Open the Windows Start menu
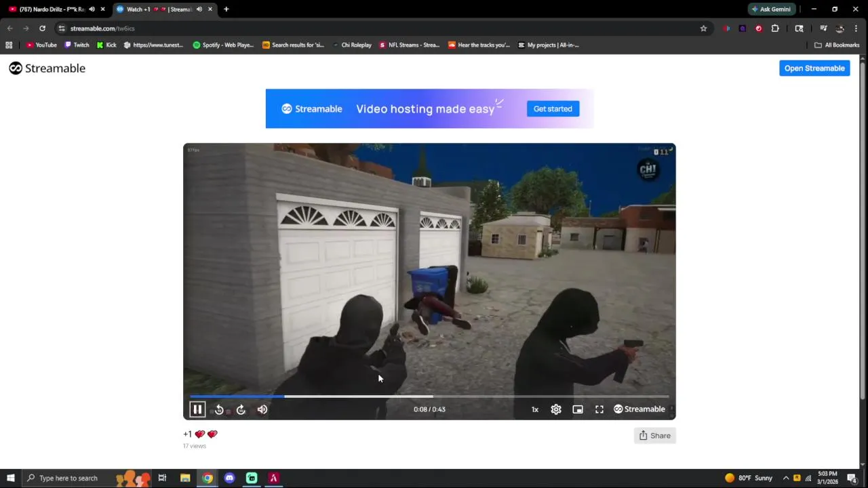 click(10, 478)
